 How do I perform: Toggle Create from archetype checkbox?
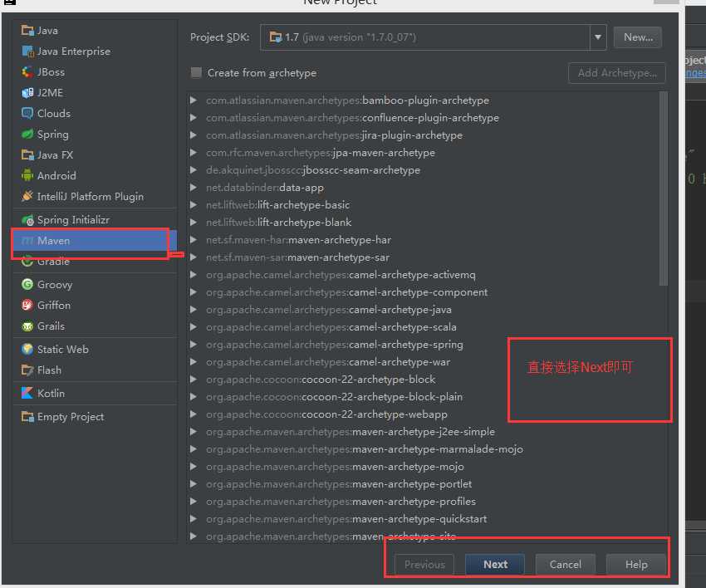(196, 72)
